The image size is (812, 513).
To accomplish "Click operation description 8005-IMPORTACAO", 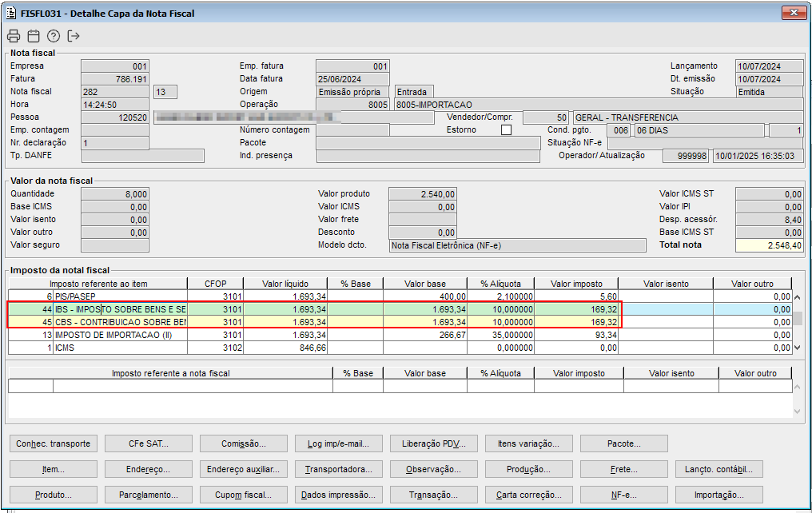I will (599, 105).
